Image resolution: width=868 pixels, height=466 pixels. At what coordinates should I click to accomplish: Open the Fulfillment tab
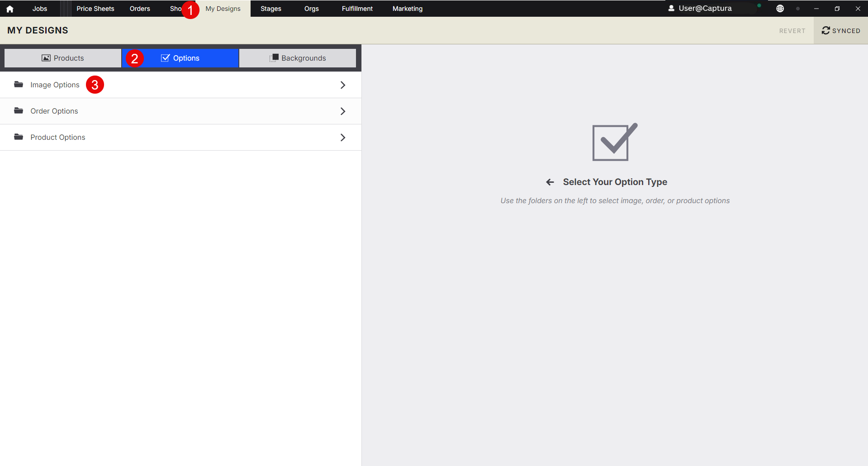point(357,9)
